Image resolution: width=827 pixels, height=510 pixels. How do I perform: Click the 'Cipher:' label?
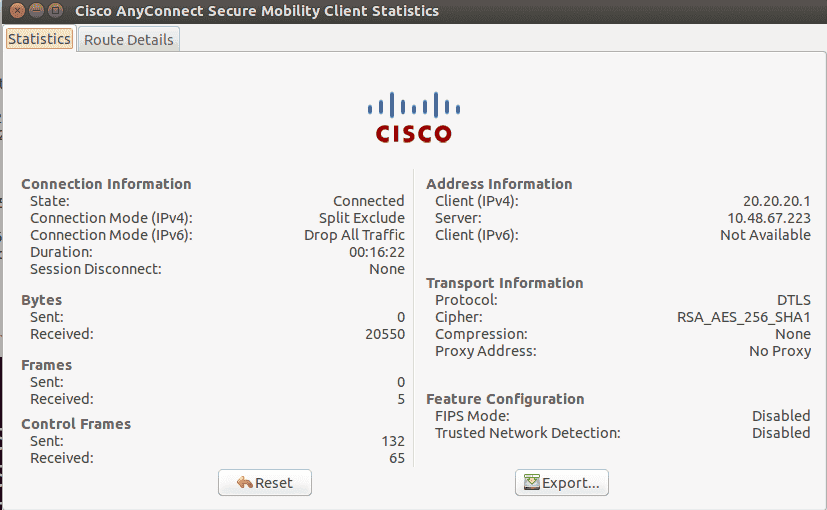tap(459, 317)
